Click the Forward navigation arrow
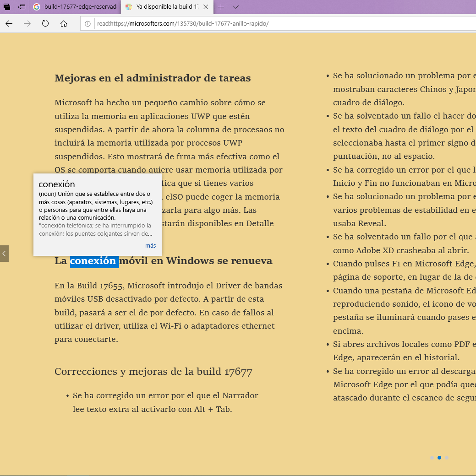Viewport: 476px width, 476px height. (27, 24)
